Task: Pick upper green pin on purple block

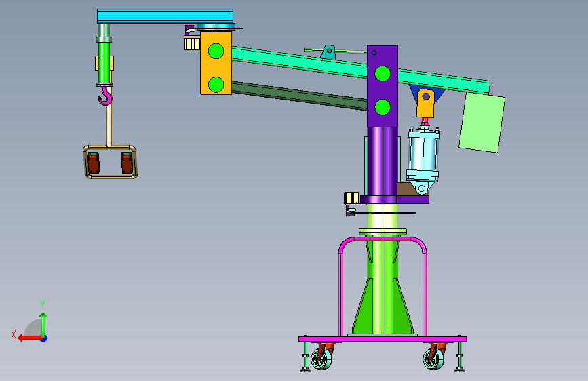Action: click(383, 73)
